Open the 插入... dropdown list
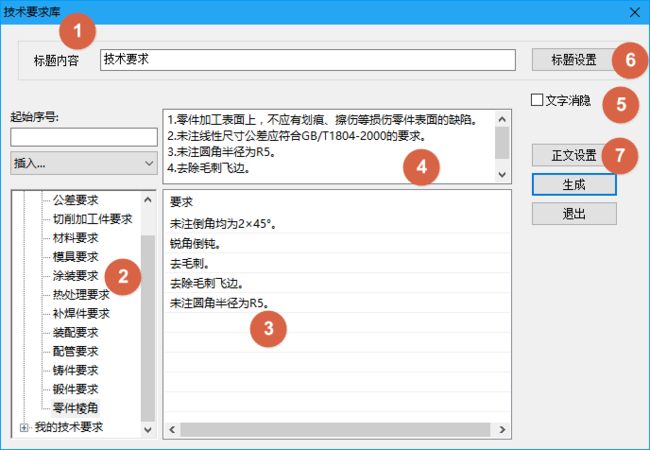 click(84, 163)
